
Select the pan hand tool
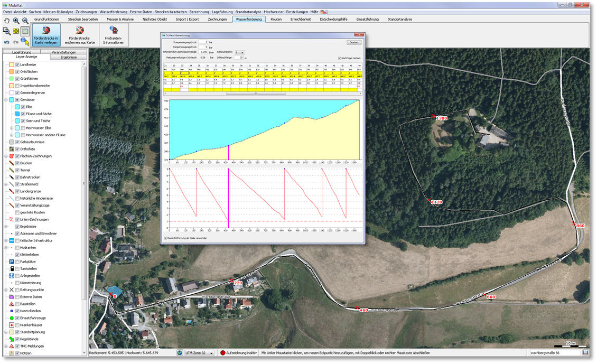[x=6, y=21]
